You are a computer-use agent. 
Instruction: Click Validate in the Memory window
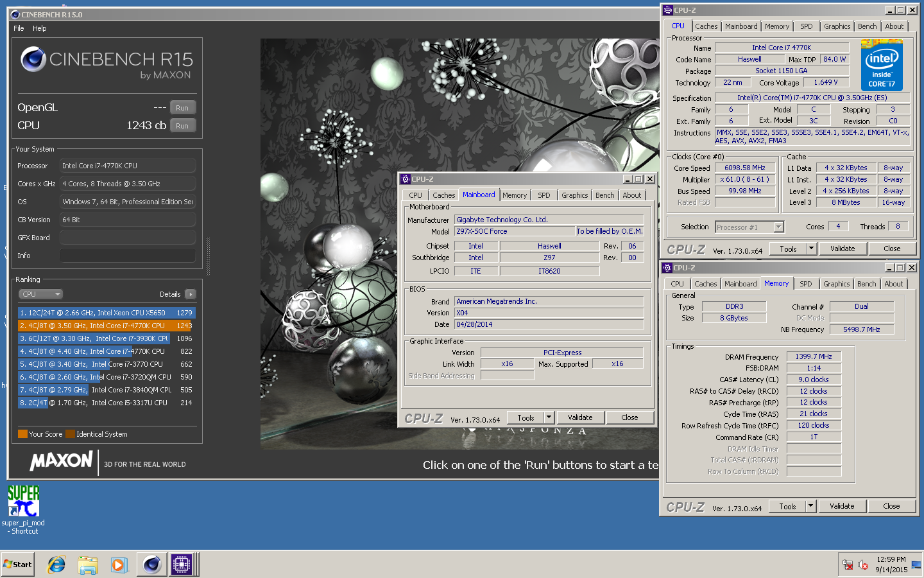pos(842,506)
